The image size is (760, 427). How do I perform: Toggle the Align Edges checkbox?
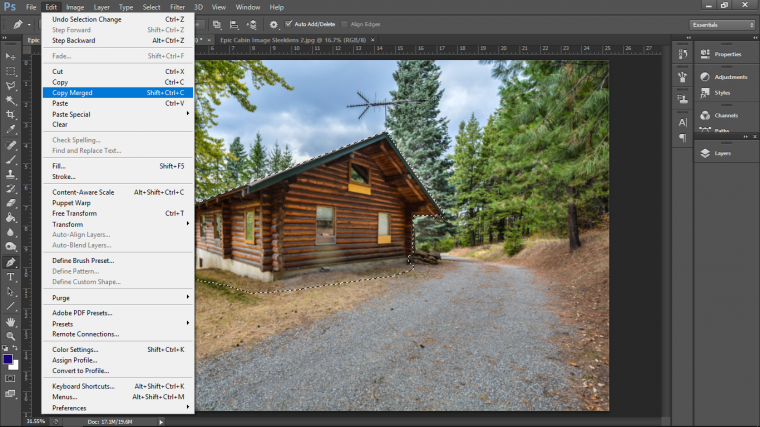tap(344, 24)
